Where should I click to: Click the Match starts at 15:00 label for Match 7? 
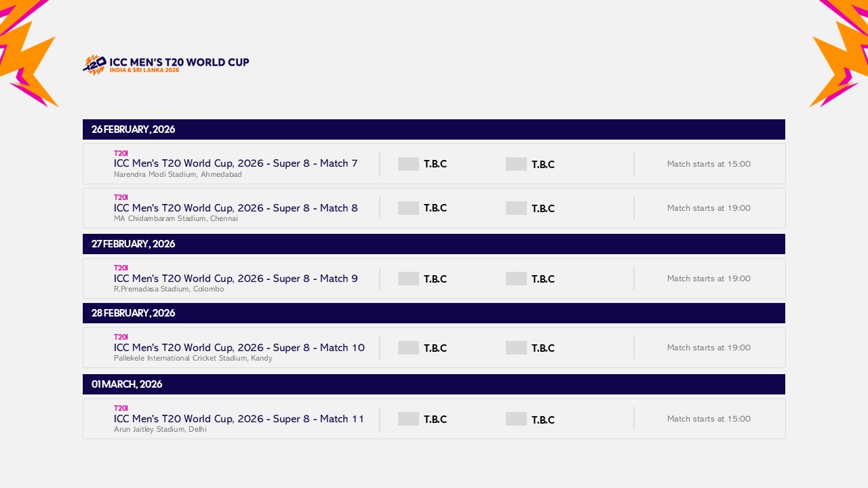[x=709, y=163]
